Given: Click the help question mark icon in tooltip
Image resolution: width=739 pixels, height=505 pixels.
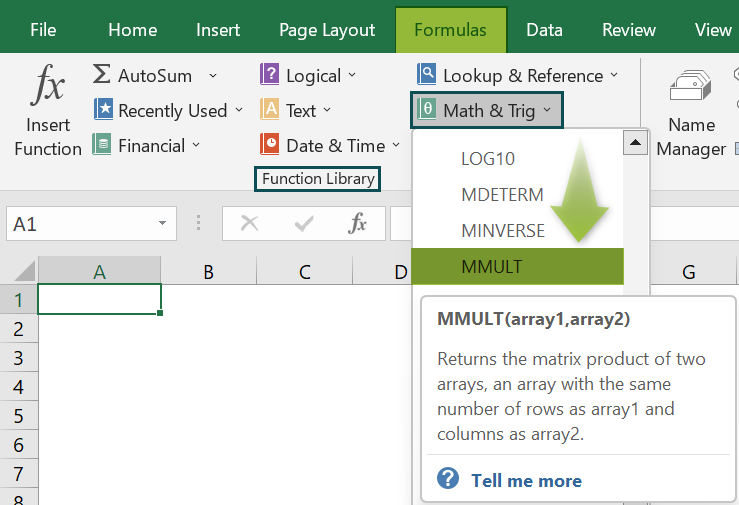Looking at the screenshot, I should click(x=448, y=479).
